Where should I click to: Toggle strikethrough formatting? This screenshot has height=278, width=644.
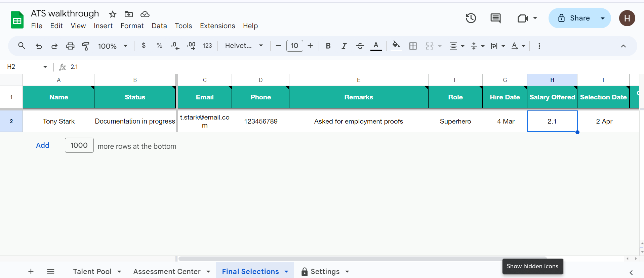[360, 46]
